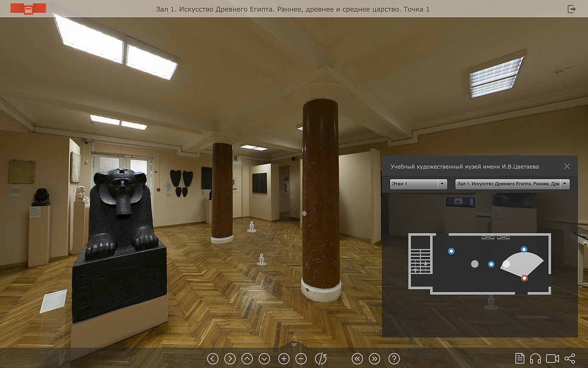Click the exit icon in top-right corner
The height and width of the screenshot is (368, 588).
[x=571, y=9]
